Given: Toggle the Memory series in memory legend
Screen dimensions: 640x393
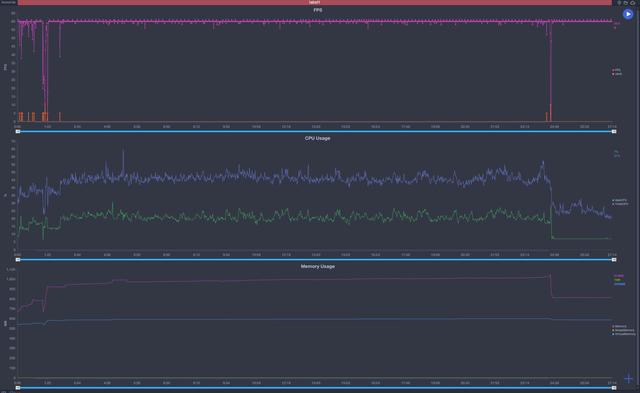Looking at the screenshot, I should pyautogui.click(x=619, y=326).
